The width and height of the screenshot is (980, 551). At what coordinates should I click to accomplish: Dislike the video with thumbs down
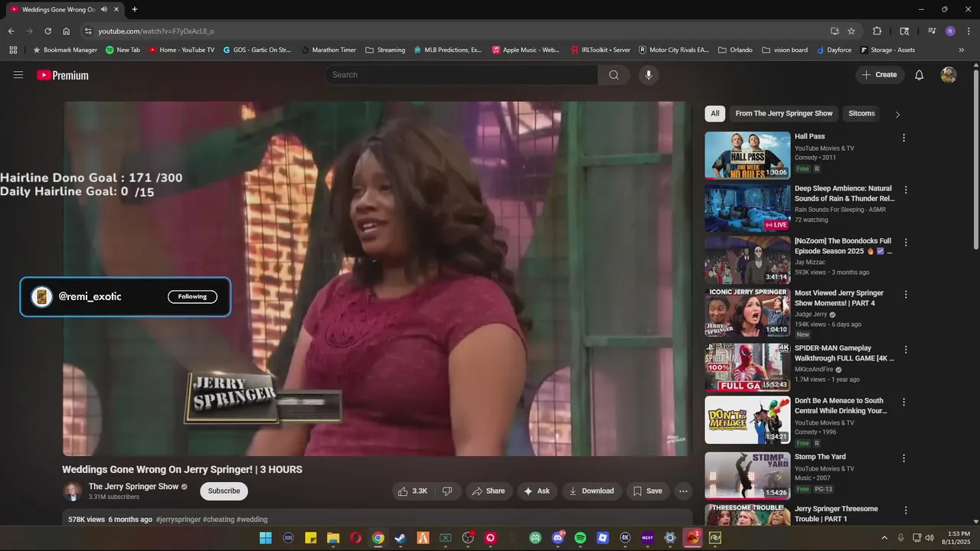(x=447, y=491)
